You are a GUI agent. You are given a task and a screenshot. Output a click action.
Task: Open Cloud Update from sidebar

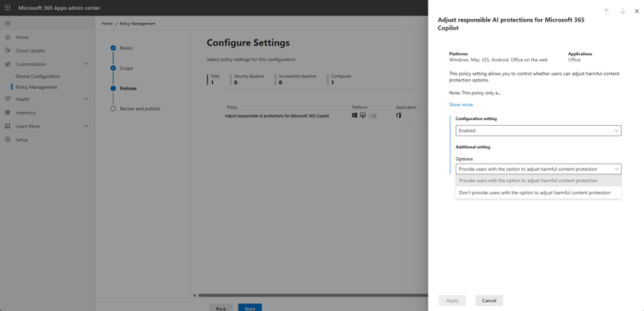pyautogui.click(x=30, y=50)
